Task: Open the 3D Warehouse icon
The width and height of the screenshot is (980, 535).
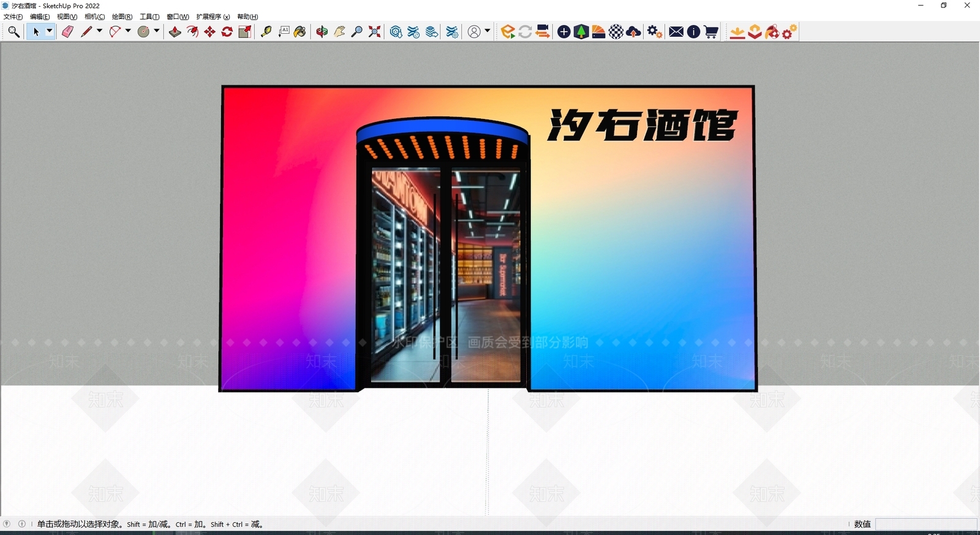Action: coord(396,32)
